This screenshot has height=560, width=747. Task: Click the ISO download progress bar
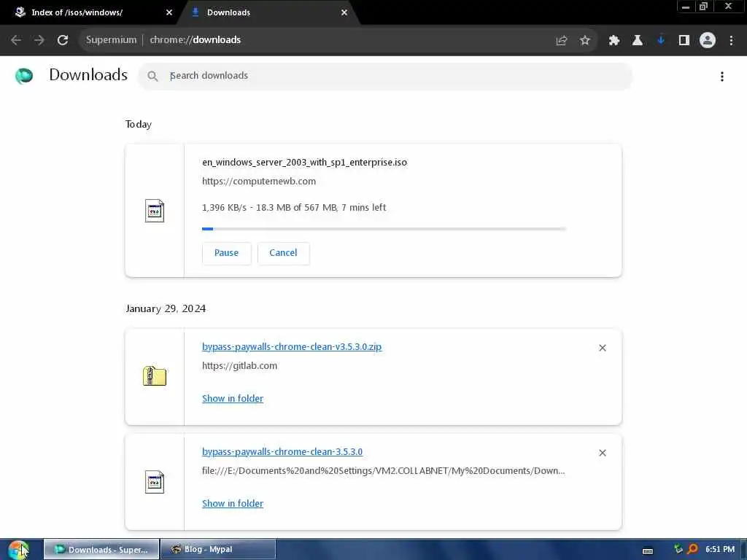point(384,229)
